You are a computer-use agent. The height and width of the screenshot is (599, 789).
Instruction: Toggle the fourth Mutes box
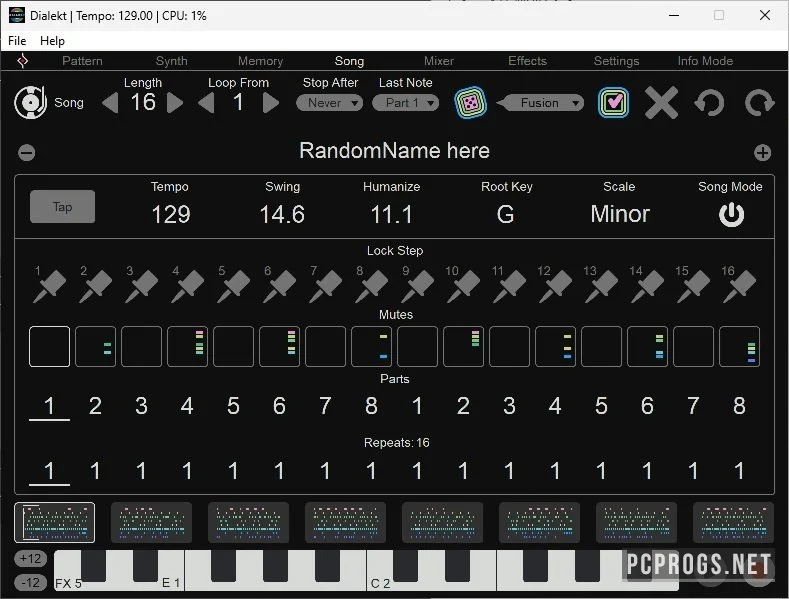tap(187, 346)
